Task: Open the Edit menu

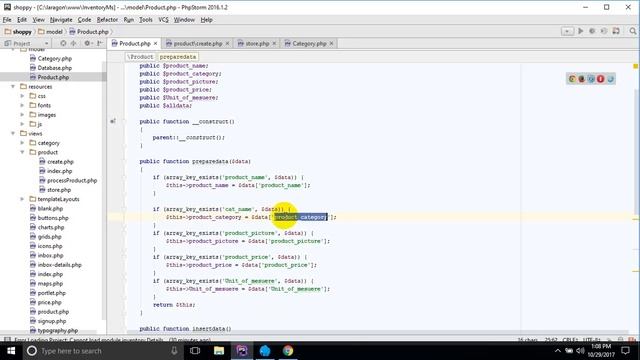Action: coord(22,20)
